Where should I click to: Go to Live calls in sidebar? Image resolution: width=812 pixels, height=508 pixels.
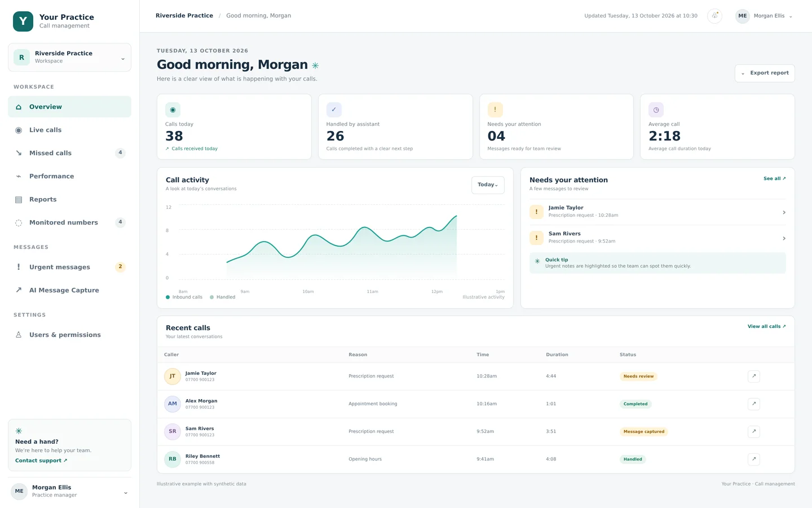(x=69, y=130)
